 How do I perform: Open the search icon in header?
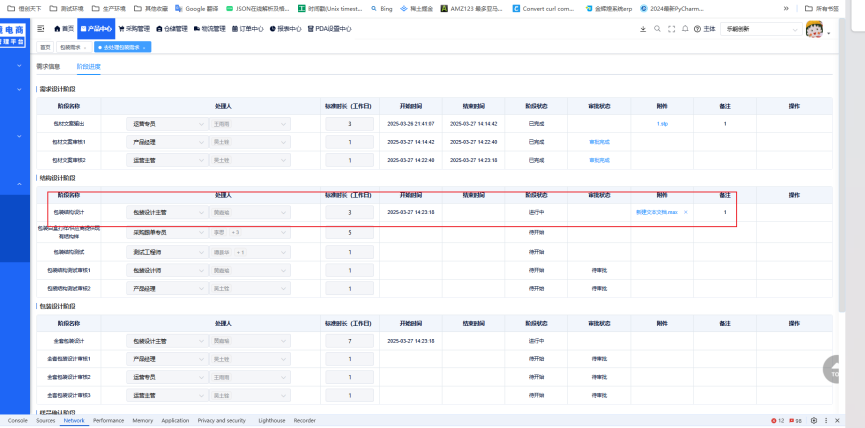click(657, 29)
